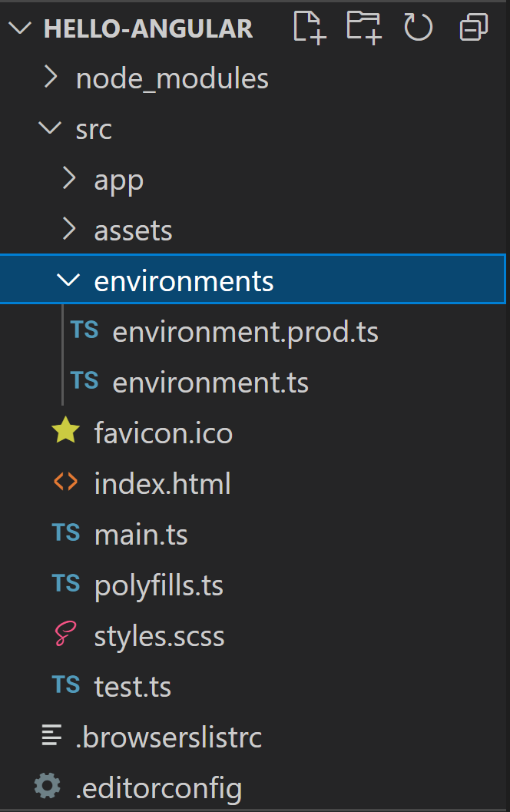Open favicon.ico file
Image resolution: width=510 pixels, height=812 pixels.
(164, 433)
